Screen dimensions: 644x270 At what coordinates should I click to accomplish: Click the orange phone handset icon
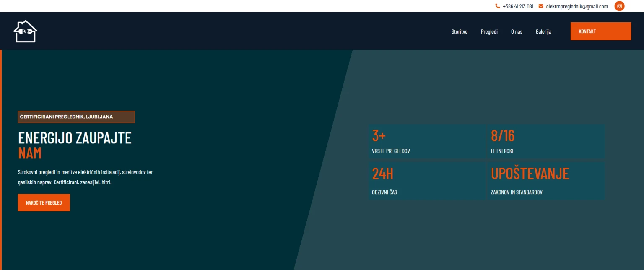[498, 6]
